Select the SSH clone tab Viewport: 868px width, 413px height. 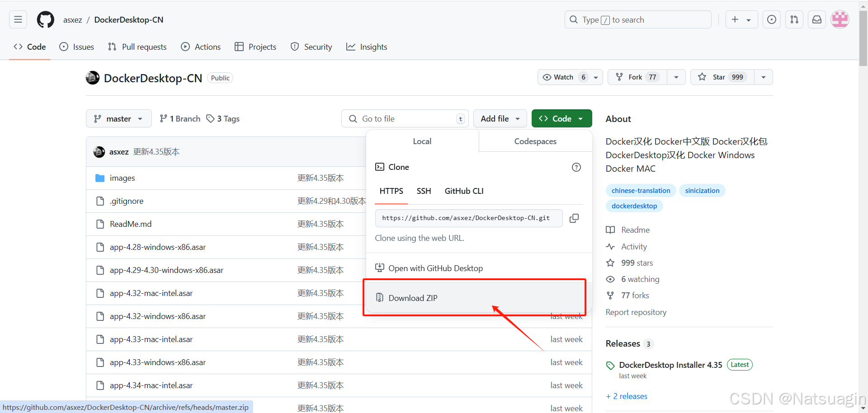click(424, 191)
